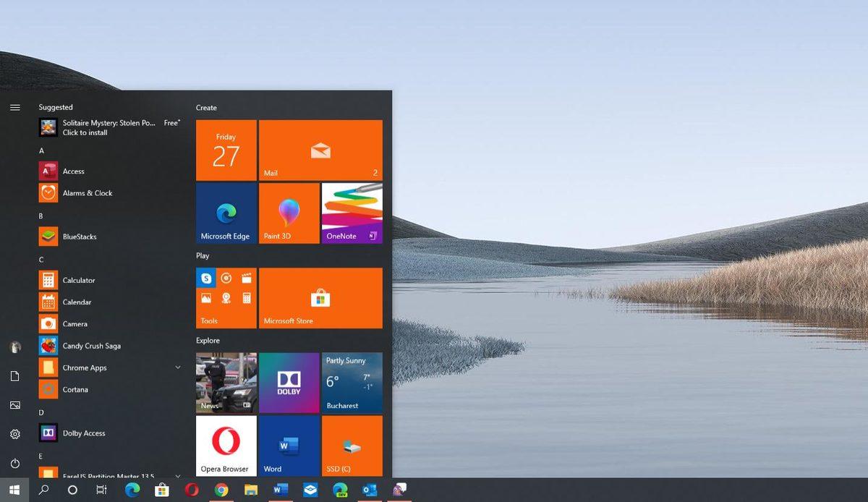Open the Power options
Screen dimensions: 868x502
(14, 462)
